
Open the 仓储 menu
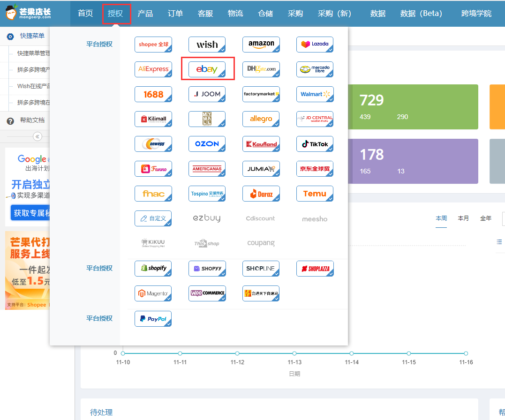tap(265, 13)
